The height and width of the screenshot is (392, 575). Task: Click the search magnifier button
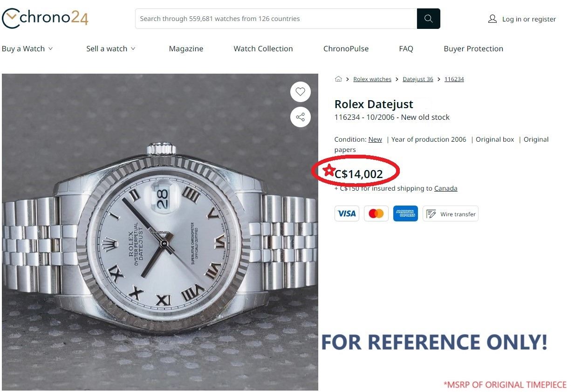[428, 19]
